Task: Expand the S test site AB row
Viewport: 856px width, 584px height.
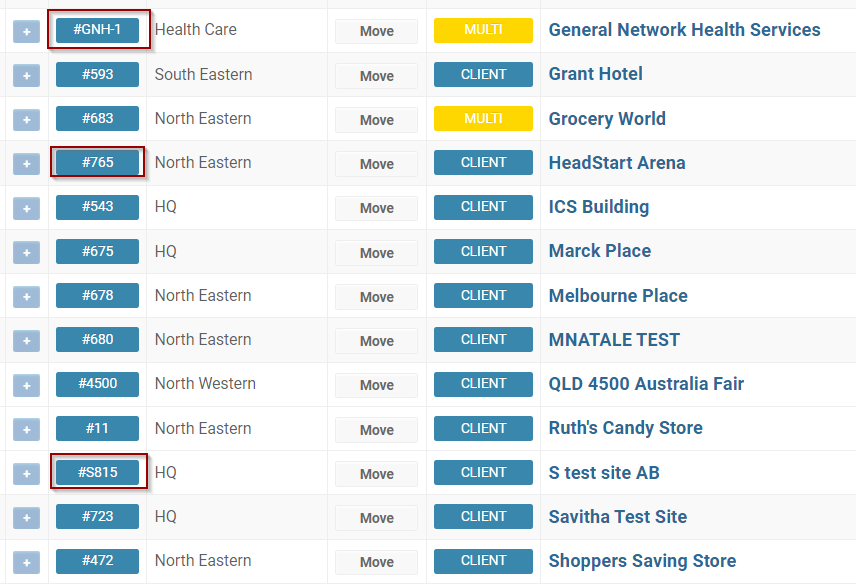Action: pyautogui.click(x=26, y=474)
